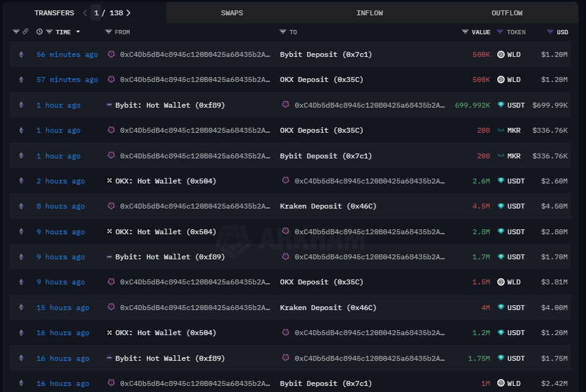Viewport: 586px width, 392px height.
Task: Click the '56 minutes ago' transaction link
Action: click(67, 54)
